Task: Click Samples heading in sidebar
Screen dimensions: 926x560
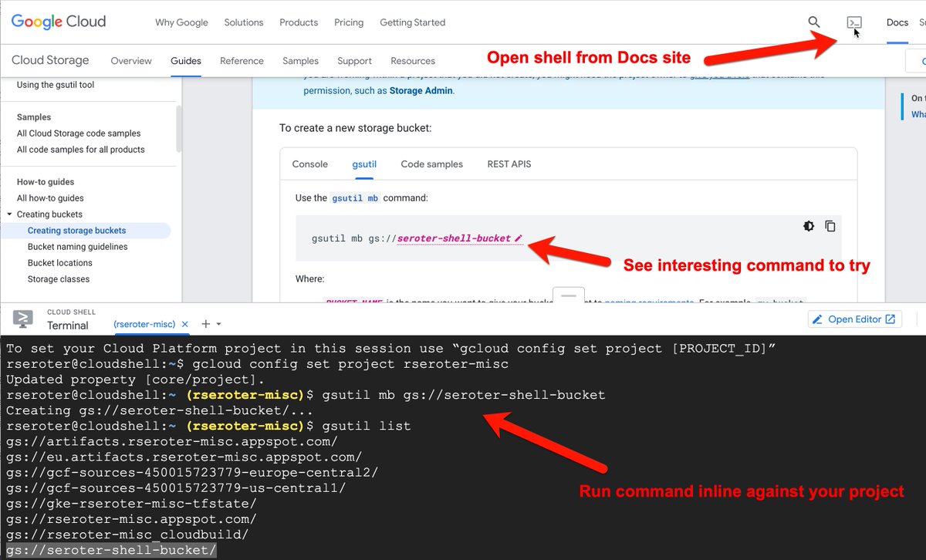Action: (34, 117)
